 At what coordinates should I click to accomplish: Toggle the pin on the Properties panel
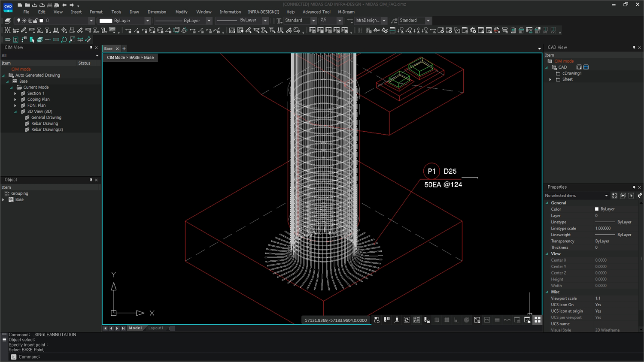(x=634, y=187)
